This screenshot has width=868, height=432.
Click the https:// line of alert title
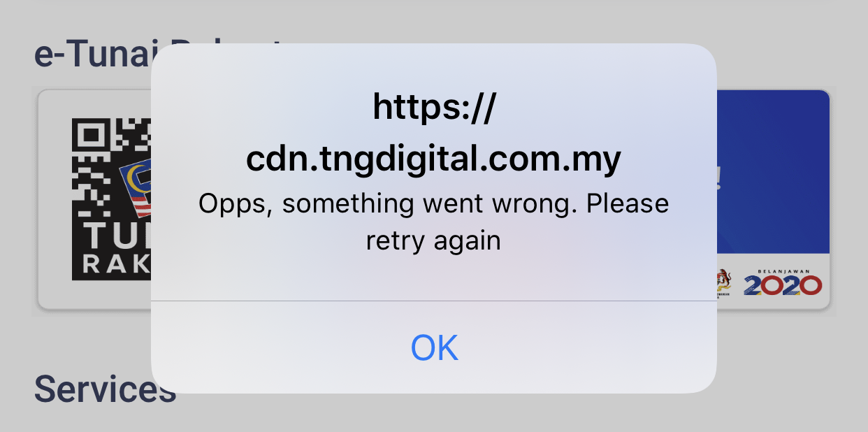pyautogui.click(x=434, y=108)
